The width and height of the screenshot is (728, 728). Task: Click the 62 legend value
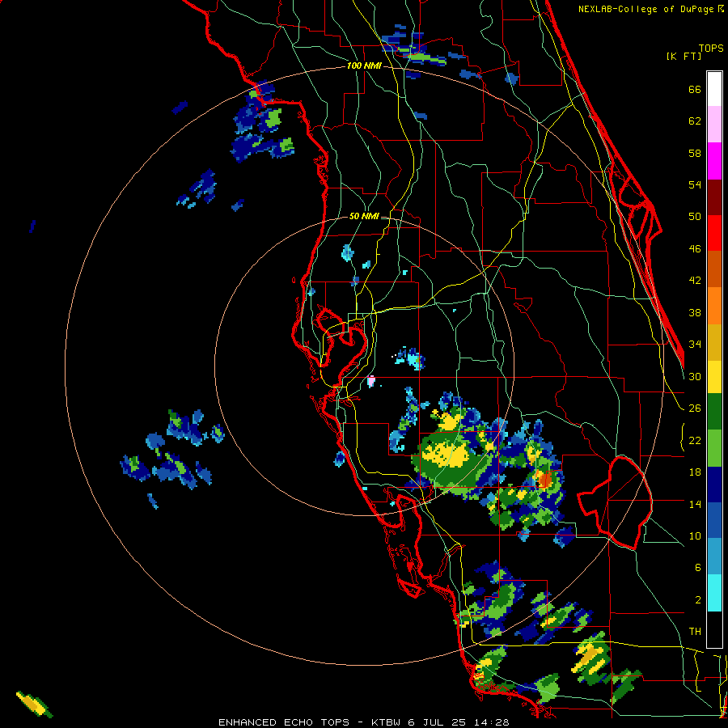click(x=695, y=121)
